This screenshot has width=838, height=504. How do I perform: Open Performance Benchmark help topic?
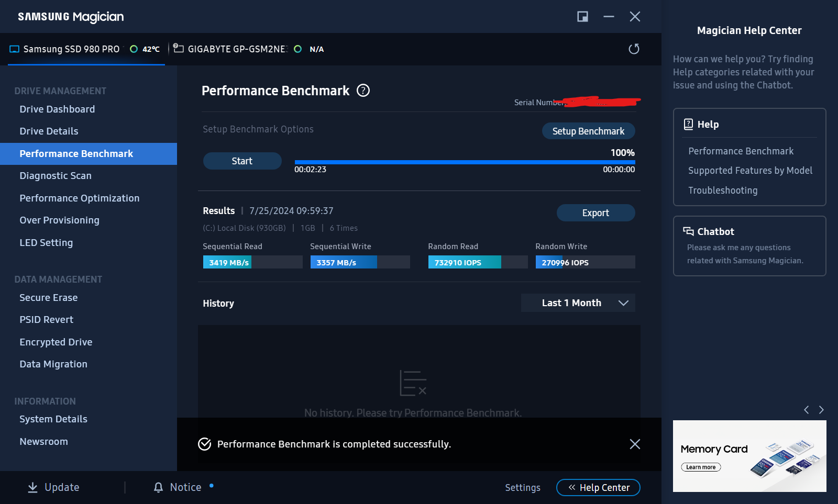pyautogui.click(x=741, y=151)
